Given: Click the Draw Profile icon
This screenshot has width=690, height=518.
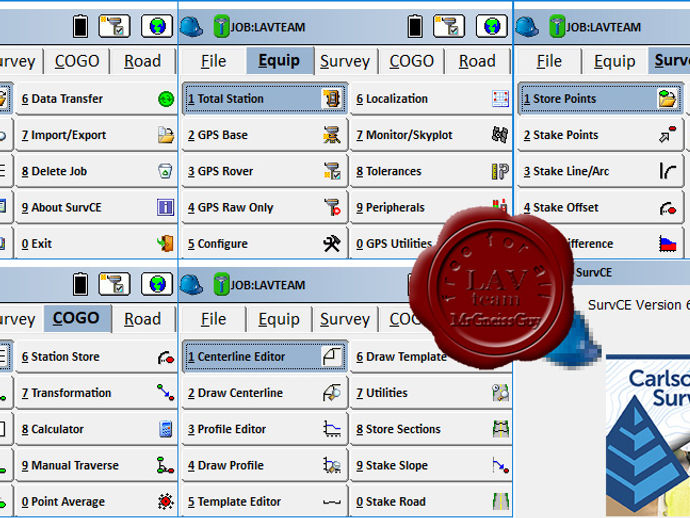Looking at the screenshot, I should [332, 465].
